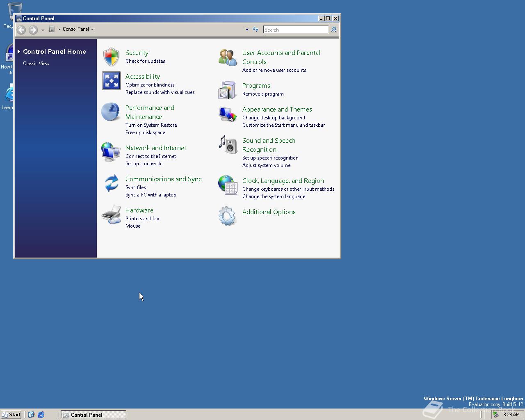
Task: Click the search magnifier icon
Action: coord(334,30)
